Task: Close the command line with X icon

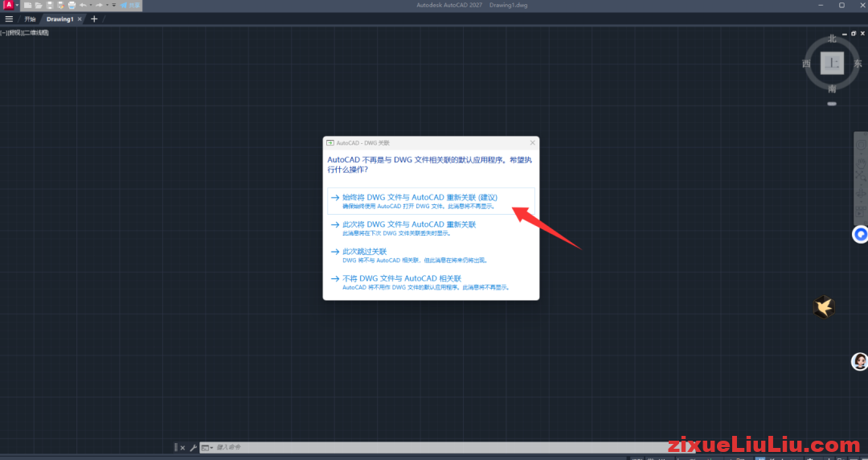Action: [183, 447]
